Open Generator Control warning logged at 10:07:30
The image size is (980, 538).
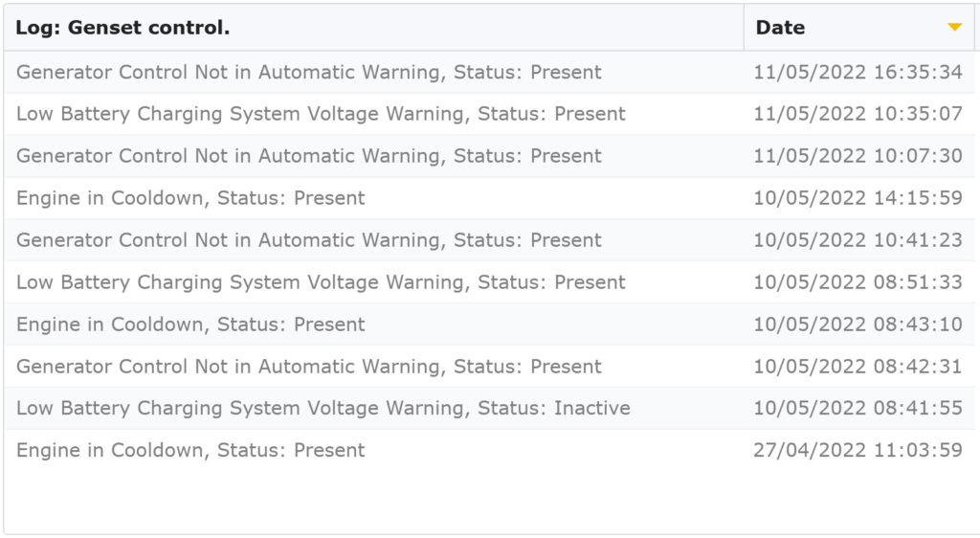click(x=489, y=156)
